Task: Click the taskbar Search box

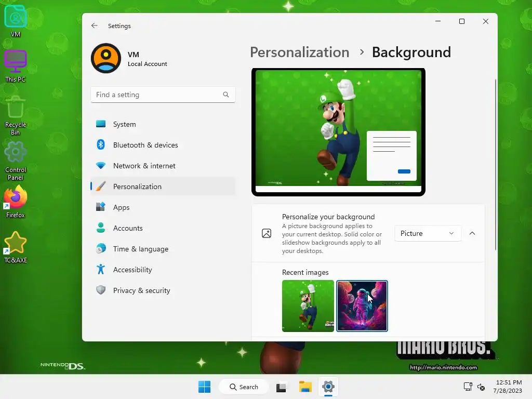Action: coord(244,387)
